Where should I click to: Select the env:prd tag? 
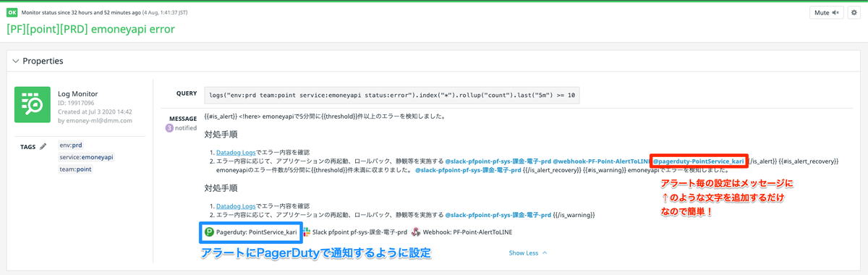71,145
